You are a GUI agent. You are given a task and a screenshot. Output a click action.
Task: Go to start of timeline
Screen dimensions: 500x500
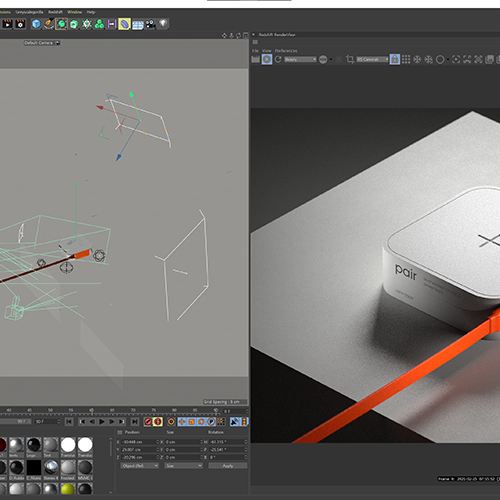pyautogui.click(x=69, y=422)
